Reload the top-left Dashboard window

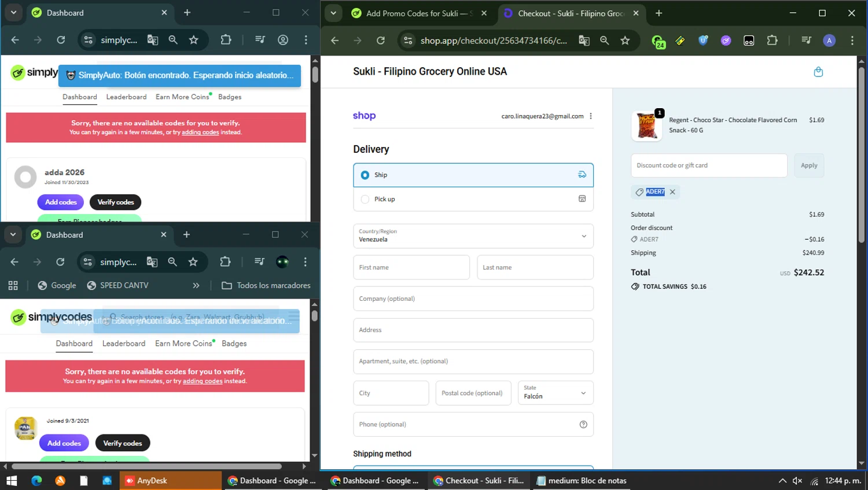tap(61, 40)
